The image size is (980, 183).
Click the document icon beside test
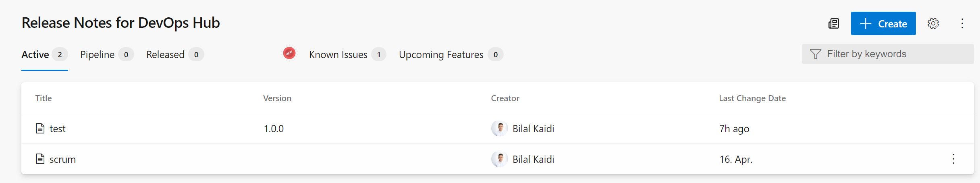[40, 129]
